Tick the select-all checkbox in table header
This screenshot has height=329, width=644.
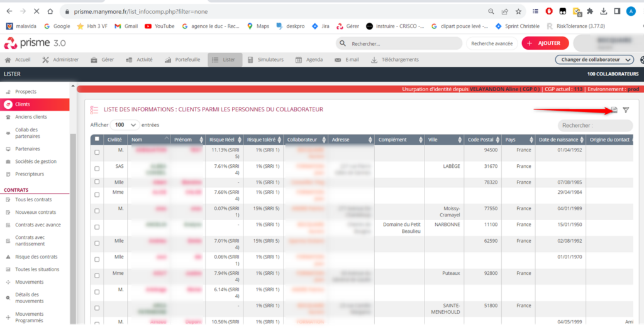click(96, 139)
